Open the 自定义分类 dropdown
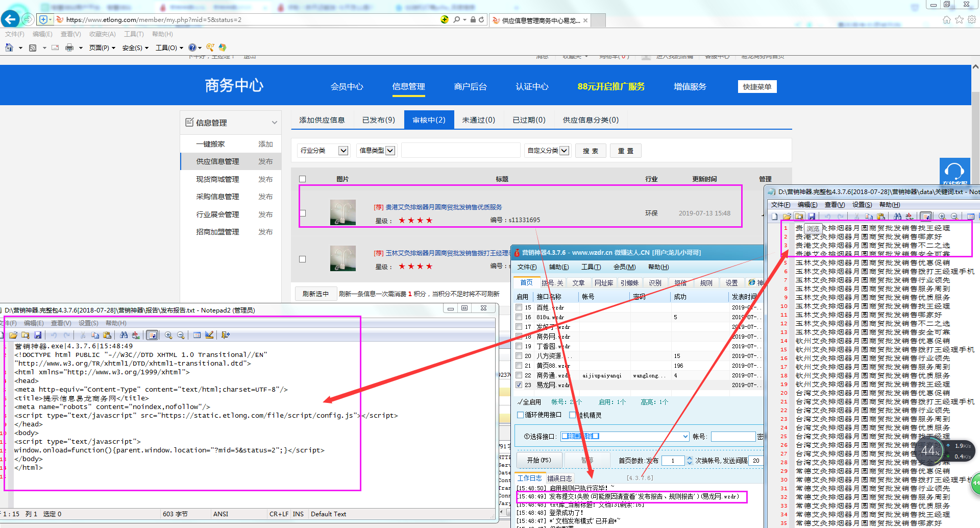 564,151
